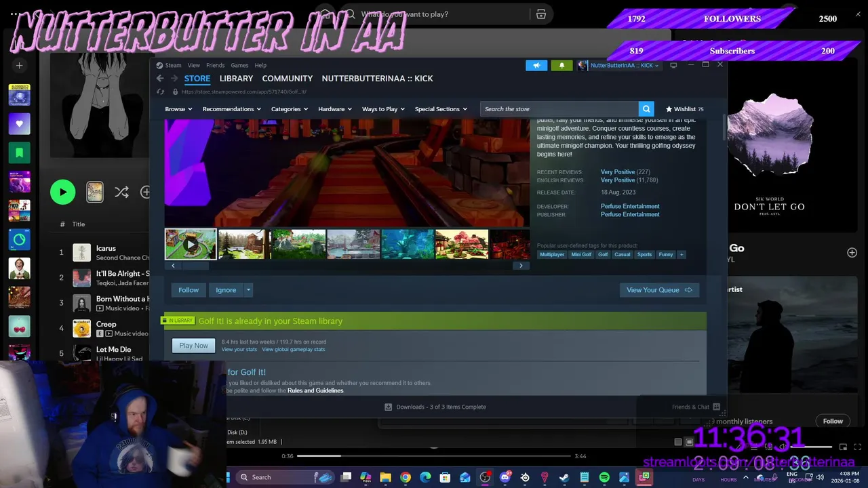The height and width of the screenshot is (488, 868).
Task: Go forward with Steam's forward arrow
Action: tap(174, 79)
